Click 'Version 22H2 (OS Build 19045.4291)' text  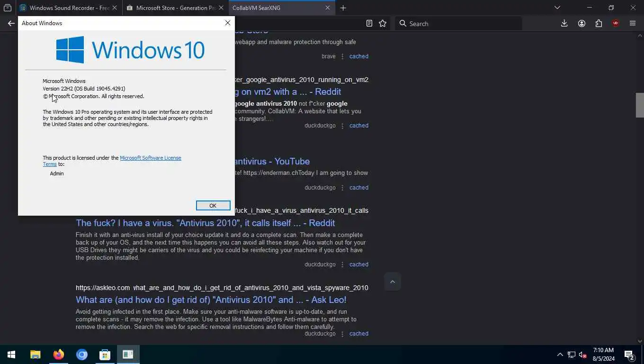coord(84,89)
